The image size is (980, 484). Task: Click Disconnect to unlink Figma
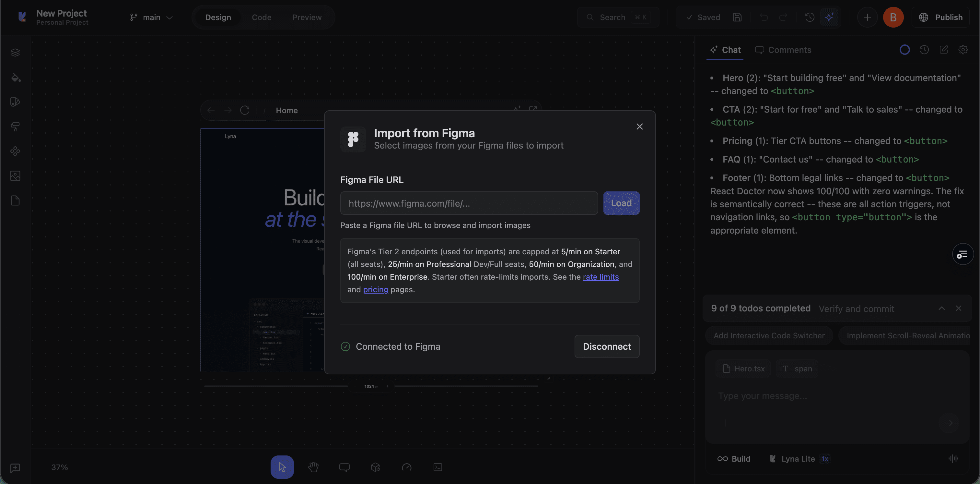click(607, 346)
